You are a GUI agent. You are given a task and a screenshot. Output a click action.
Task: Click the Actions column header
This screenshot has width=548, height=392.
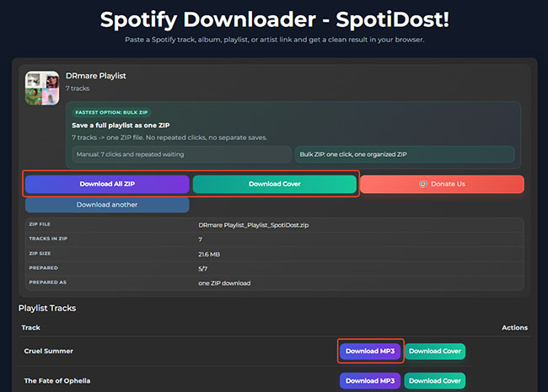tap(514, 328)
